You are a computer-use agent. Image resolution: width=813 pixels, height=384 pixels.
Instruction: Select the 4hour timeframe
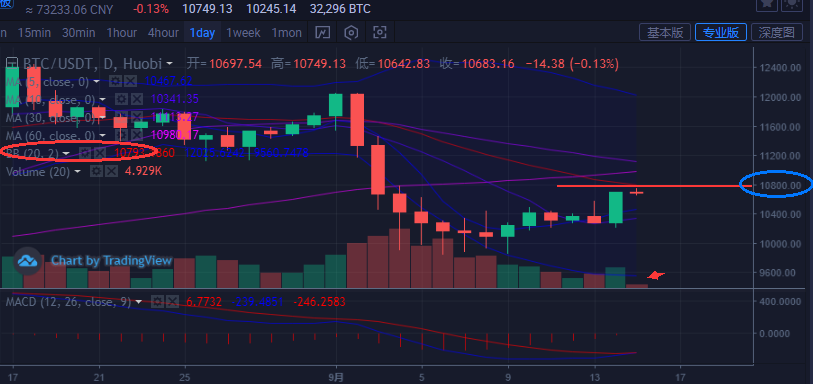pyautogui.click(x=163, y=33)
